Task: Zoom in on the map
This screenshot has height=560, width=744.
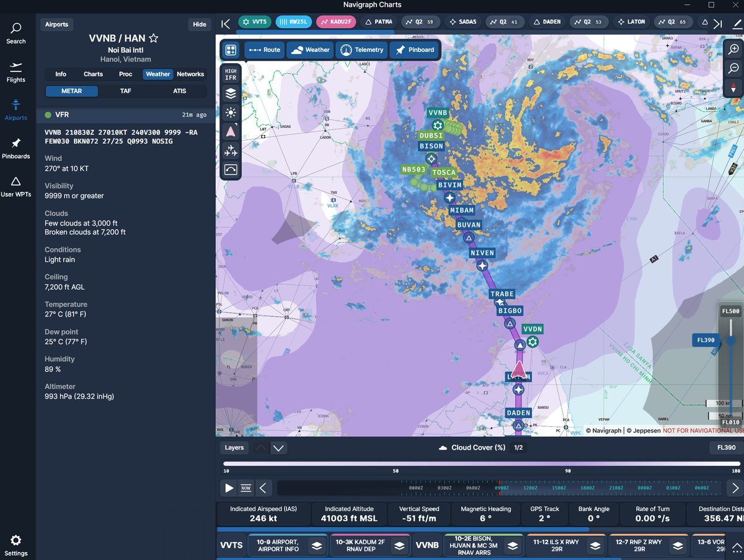Action: (x=733, y=49)
